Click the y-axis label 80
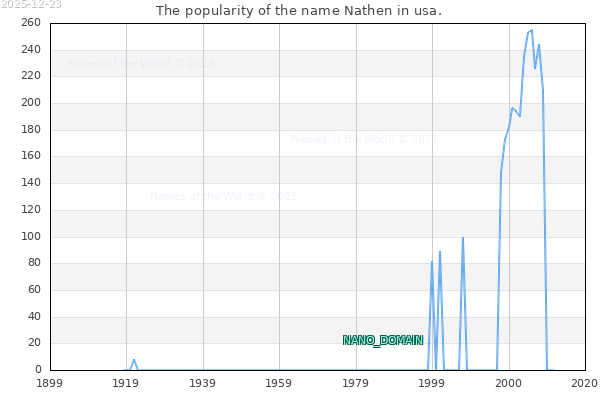 tap(34, 263)
